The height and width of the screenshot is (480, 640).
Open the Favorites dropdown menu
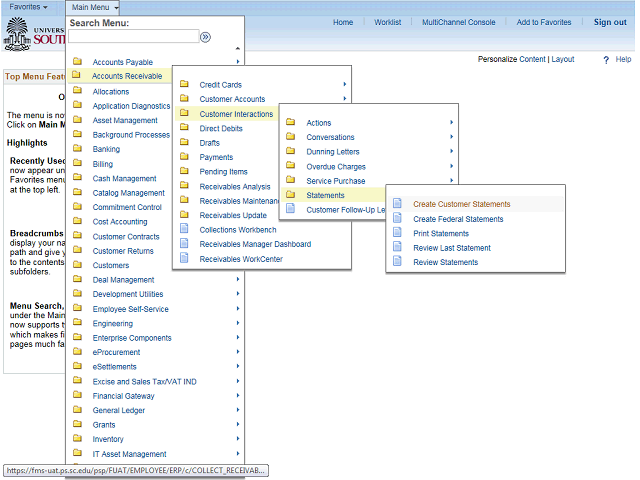(x=28, y=7)
